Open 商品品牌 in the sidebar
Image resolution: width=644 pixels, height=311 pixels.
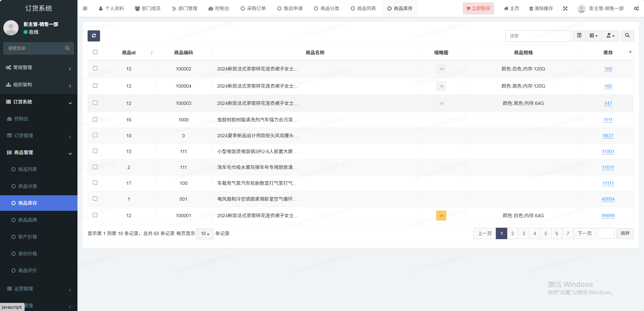click(x=28, y=220)
